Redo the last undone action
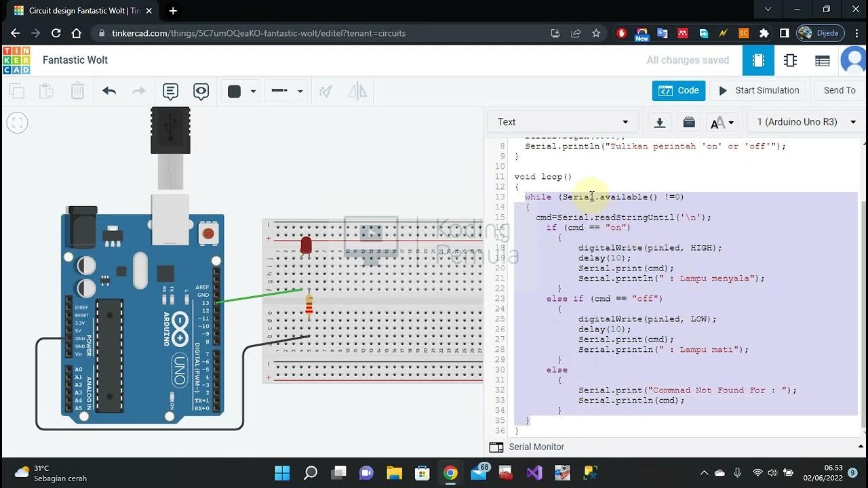The width and height of the screenshot is (868, 488). click(x=138, y=91)
